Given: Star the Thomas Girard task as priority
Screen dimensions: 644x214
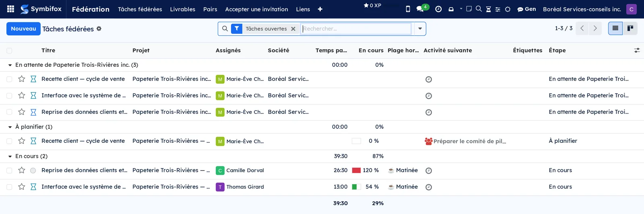Looking at the screenshot, I should coord(22,187).
